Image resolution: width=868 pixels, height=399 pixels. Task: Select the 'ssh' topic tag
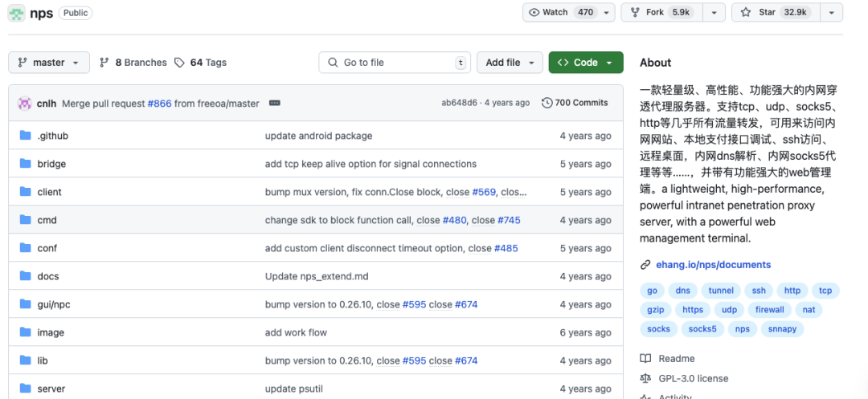click(759, 291)
